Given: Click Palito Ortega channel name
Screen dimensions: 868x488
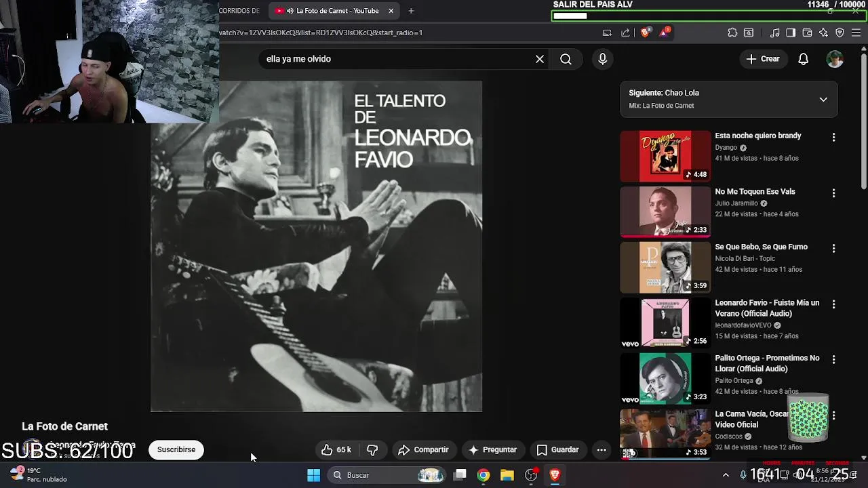Looking at the screenshot, I should point(734,381).
